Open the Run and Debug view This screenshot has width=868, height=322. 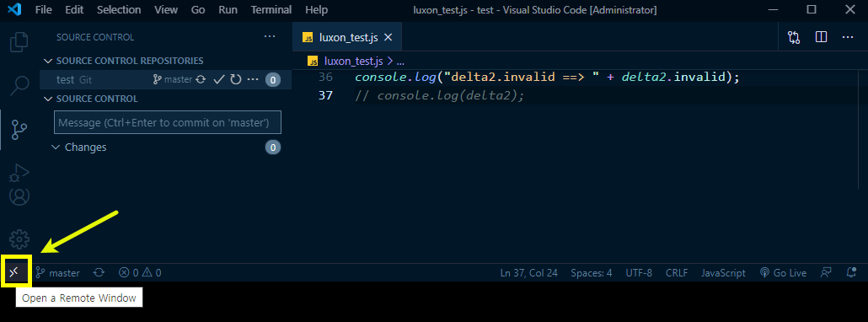19,173
